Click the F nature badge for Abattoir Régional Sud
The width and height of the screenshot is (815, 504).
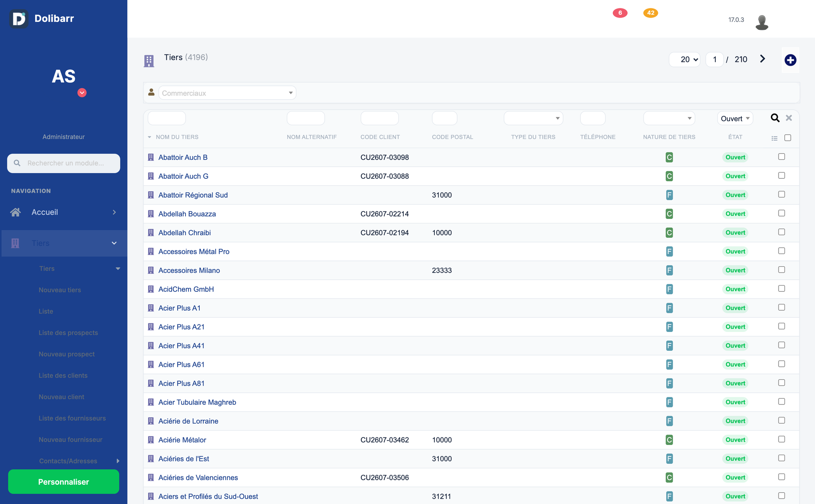click(669, 195)
